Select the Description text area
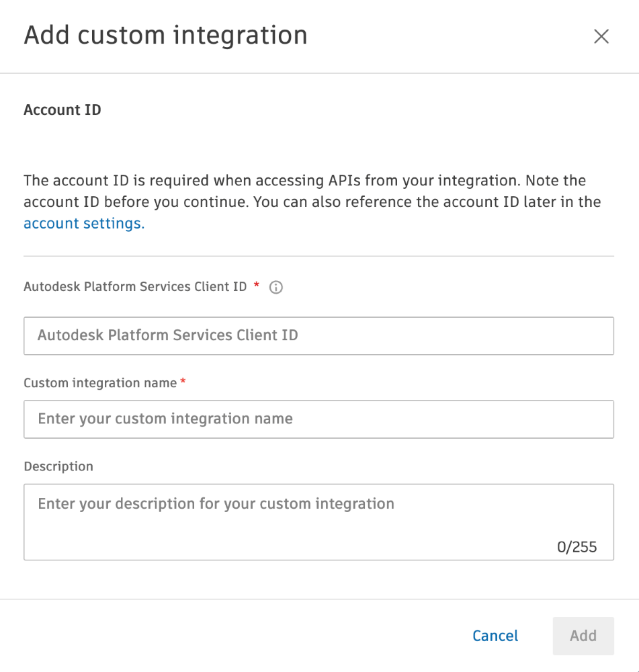 click(319, 522)
